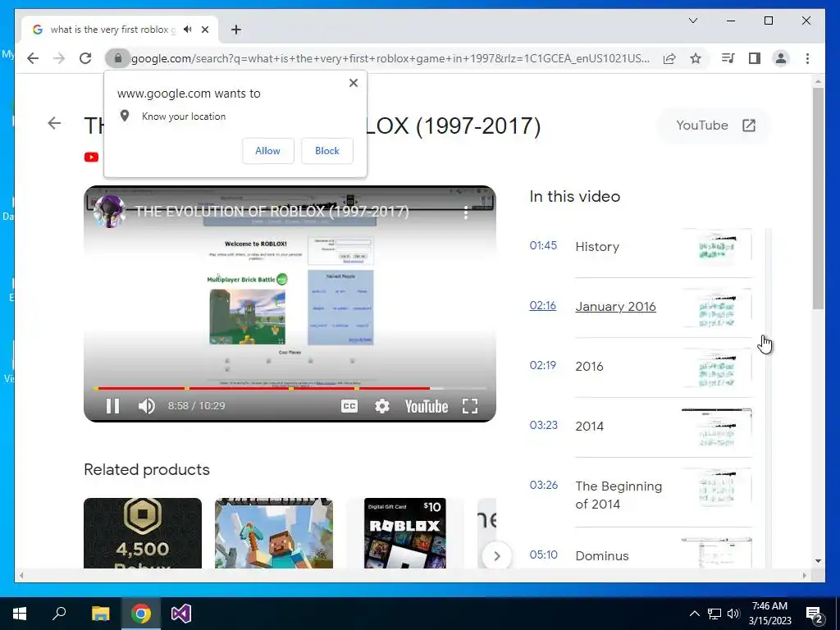Expand the tab search dropdown arrow

[692, 21]
